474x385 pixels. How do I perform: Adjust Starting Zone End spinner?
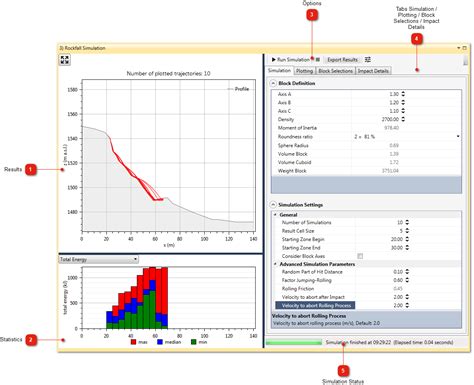click(407, 248)
